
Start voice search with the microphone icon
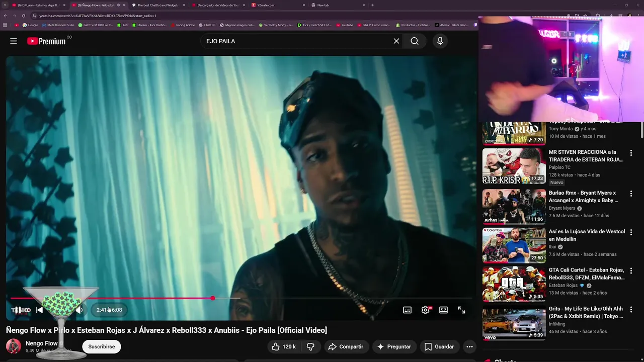(x=440, y=41)
